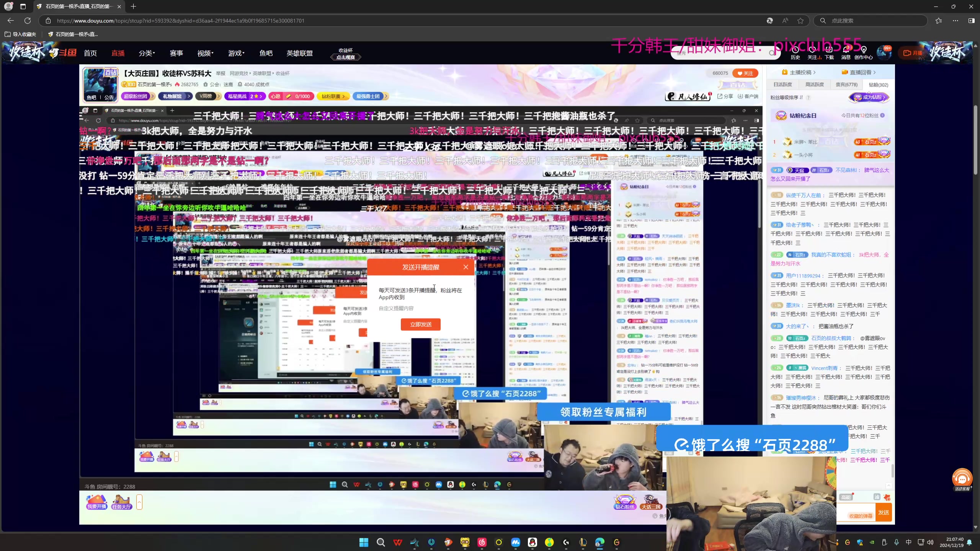Expand the 游戏 dropdown in navigation

coord(236,53)
